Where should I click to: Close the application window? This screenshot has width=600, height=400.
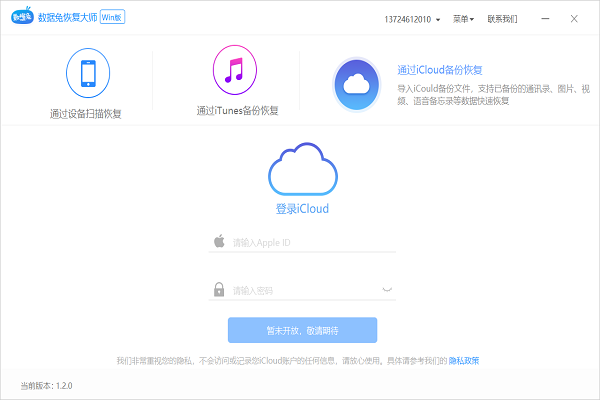(574, 18)
